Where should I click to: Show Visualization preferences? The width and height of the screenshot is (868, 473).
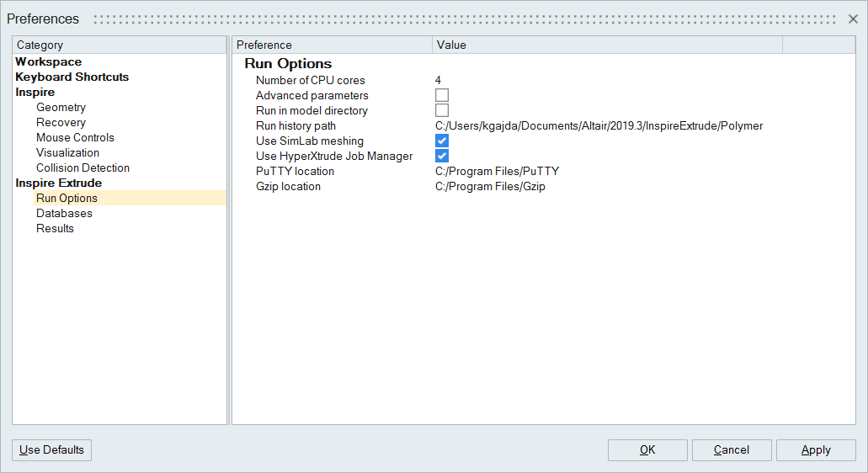tap(67, 153)
